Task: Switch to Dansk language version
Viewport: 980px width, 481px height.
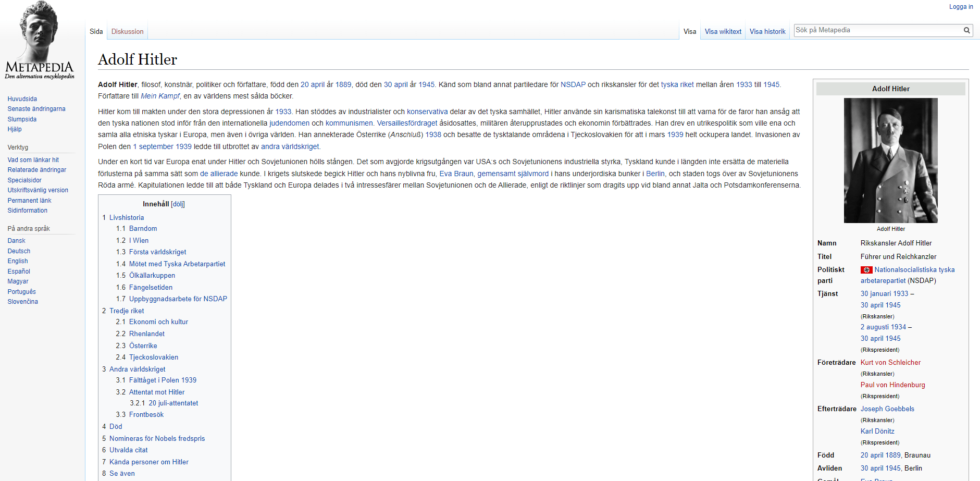Action: pos(16,241)
